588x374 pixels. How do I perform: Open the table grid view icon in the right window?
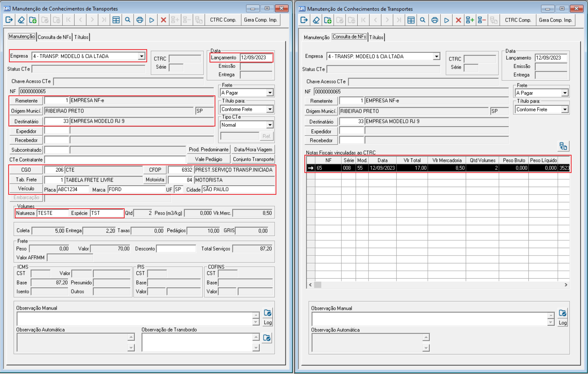411,20
